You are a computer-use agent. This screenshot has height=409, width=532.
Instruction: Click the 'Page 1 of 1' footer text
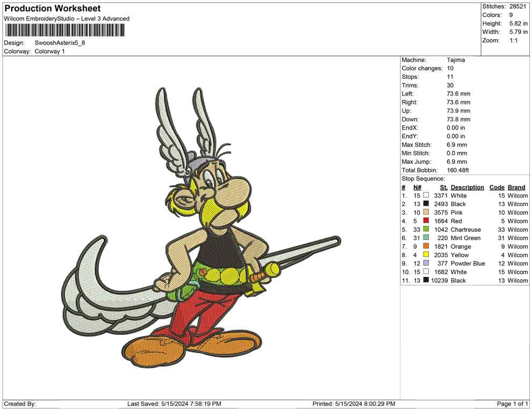pyautogui.click(x=512, y=404)
